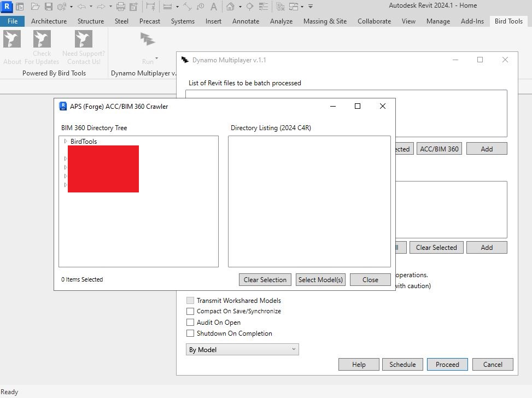Click the Transmit Workshared Models checkbox

click(x=190, y=300)
